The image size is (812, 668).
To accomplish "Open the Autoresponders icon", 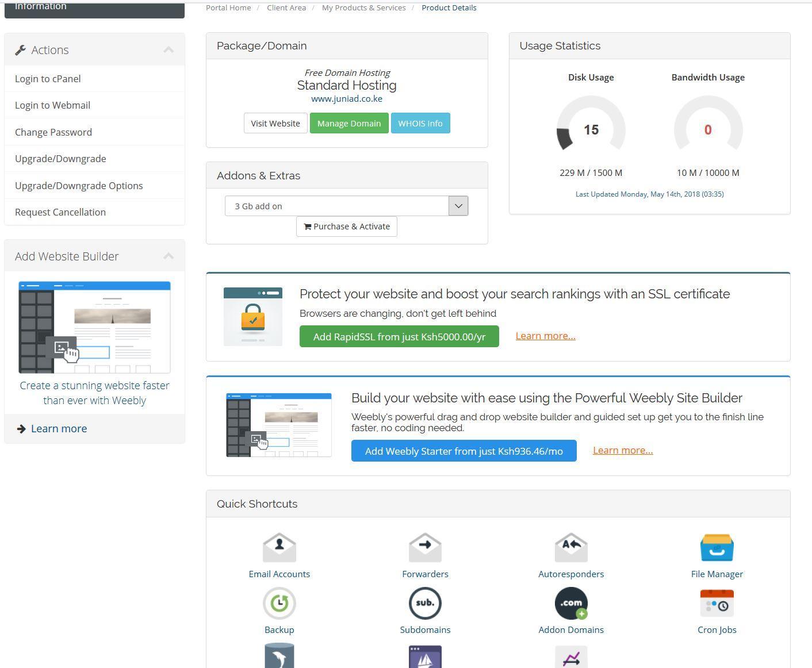I will pyautogui.click(x=570, y=548).
